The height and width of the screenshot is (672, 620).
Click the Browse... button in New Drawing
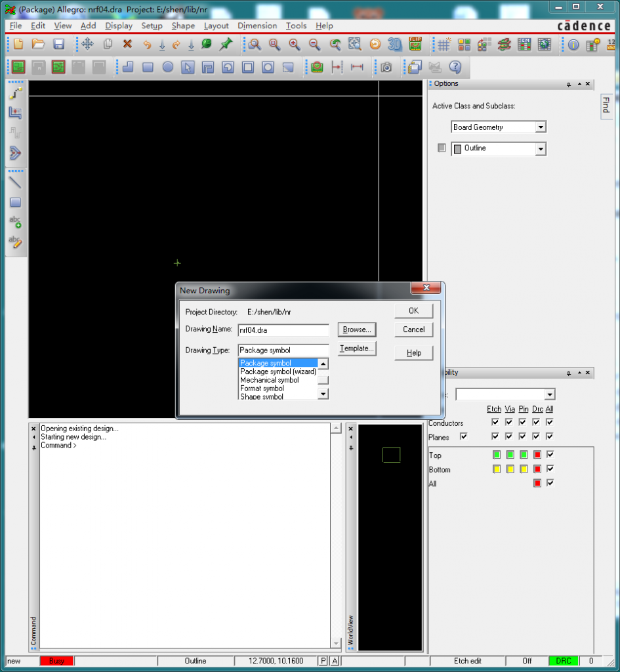[357, 329]
